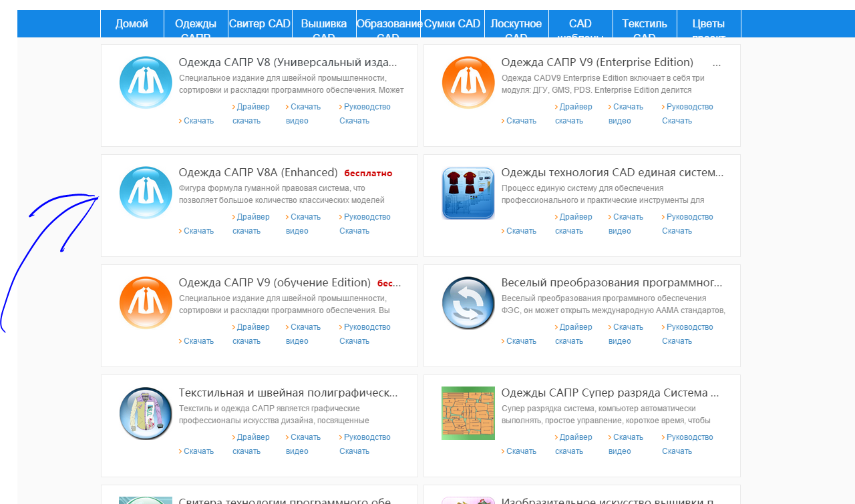Click Скачать link under V9 обучение Edition
855x504 pixels.
click(x=196, y=341)
